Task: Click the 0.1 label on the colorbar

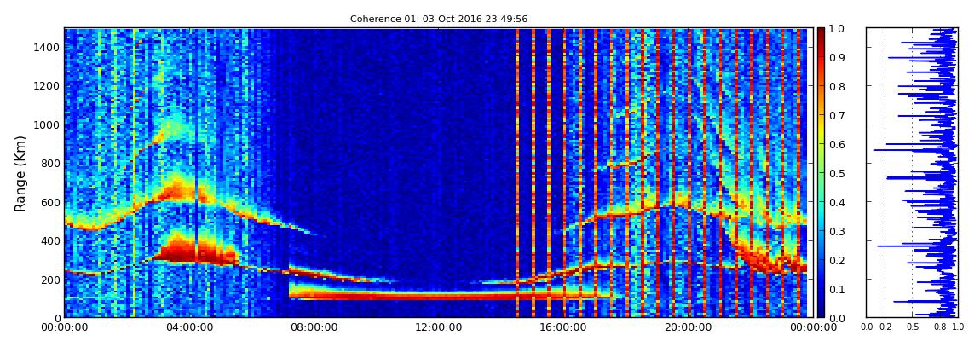Action: tap(838, 290)
